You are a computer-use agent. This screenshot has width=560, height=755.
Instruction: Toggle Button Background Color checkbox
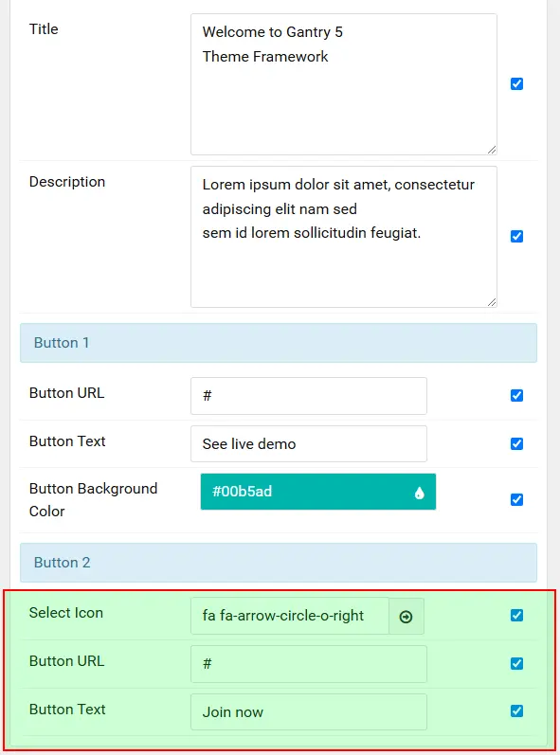[516, 500]
